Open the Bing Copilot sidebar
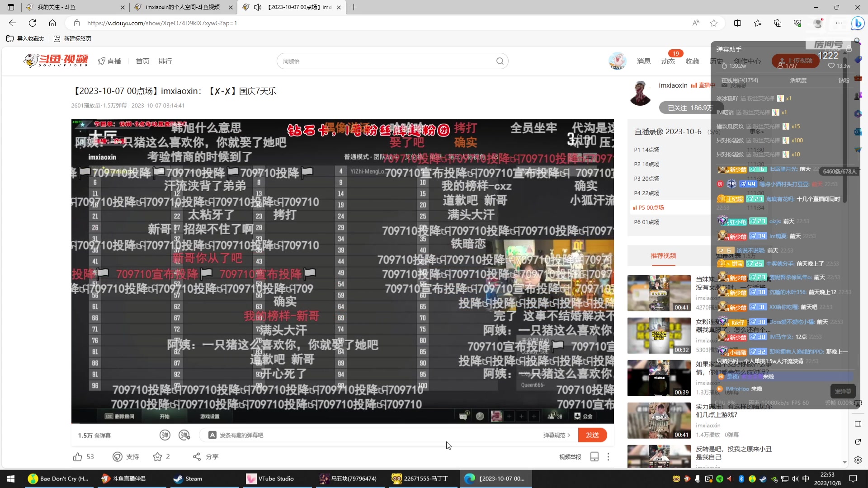 click(x=858, y=23)
